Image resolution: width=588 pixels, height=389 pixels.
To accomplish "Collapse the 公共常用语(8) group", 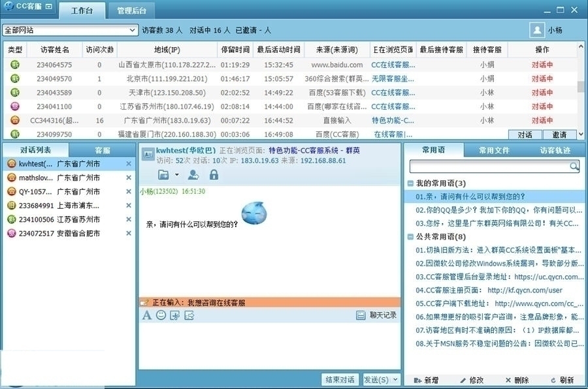I will (x=410, y=236).
